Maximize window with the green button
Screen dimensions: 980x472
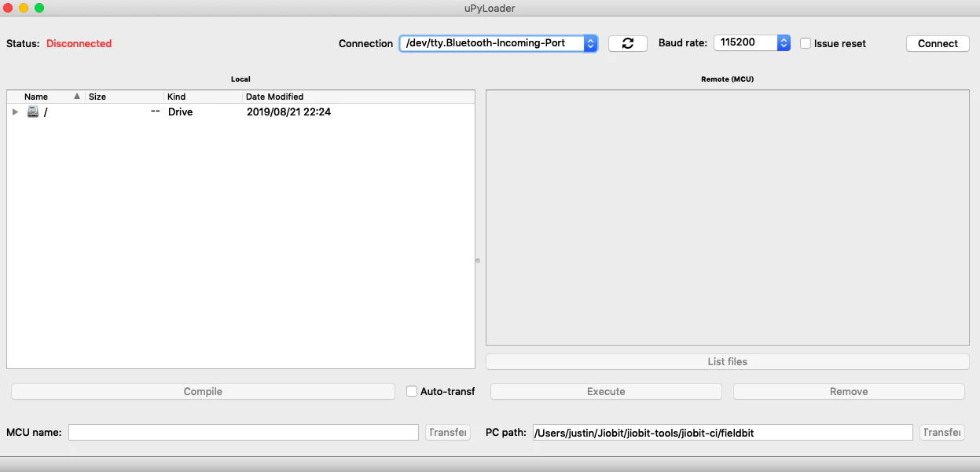point(39,8)
